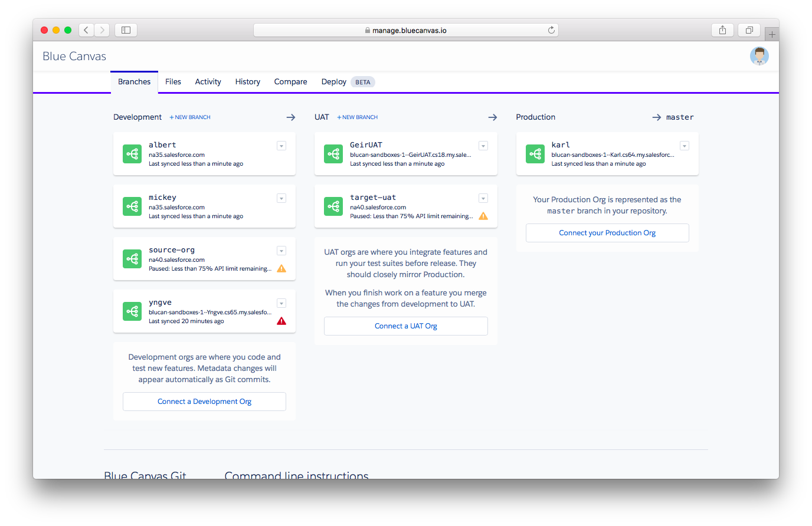Click the target-uat branch name
Image resolution: width=812 pixels, height=526 pixels.
tap(373, 198)
